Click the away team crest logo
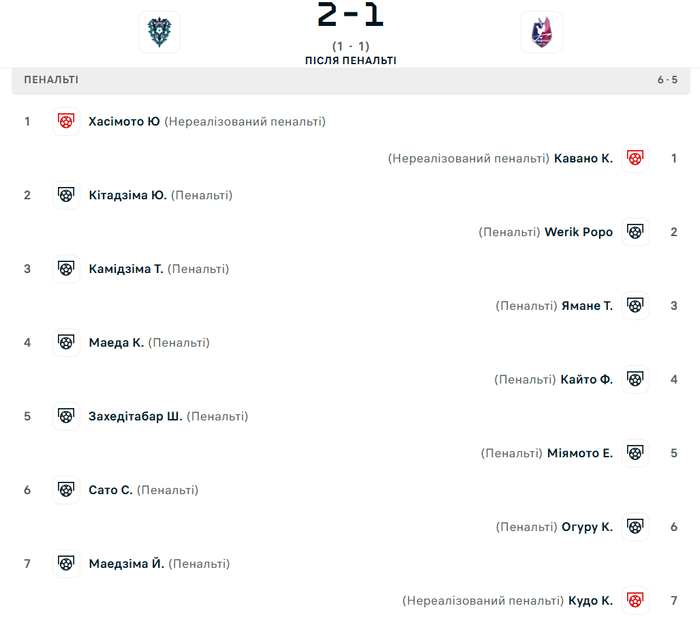This screenshot has height=632, width=700. point(541,32)
